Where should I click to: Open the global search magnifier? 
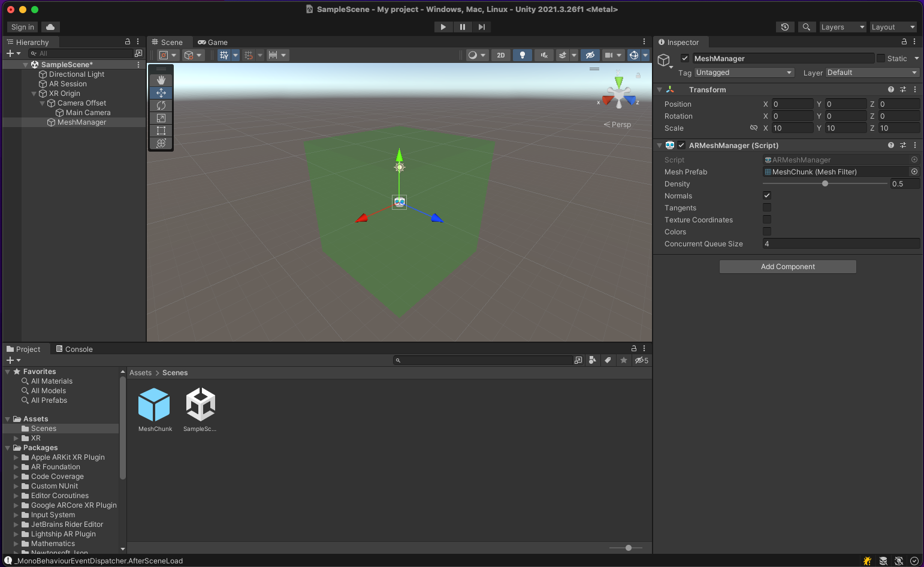[807, 27]
